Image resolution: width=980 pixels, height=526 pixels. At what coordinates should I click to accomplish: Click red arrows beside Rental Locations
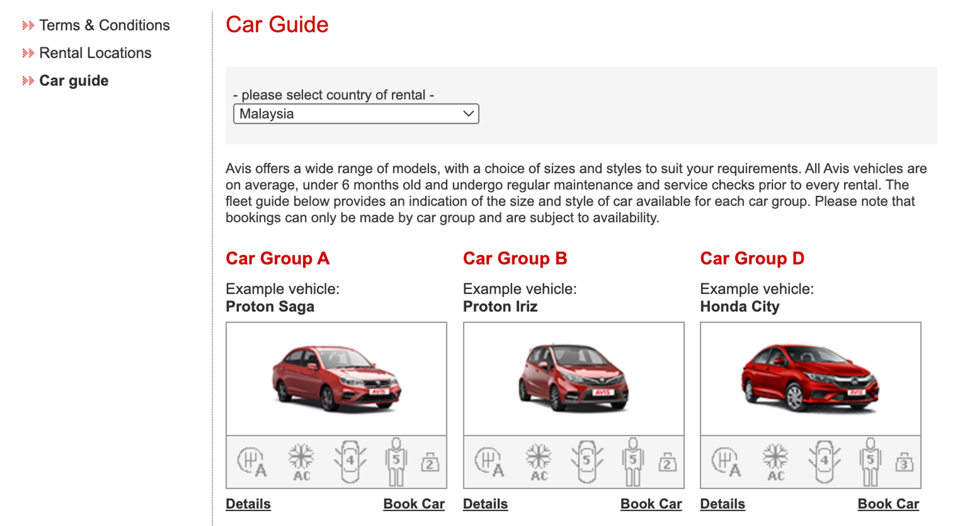click(28, 53)
